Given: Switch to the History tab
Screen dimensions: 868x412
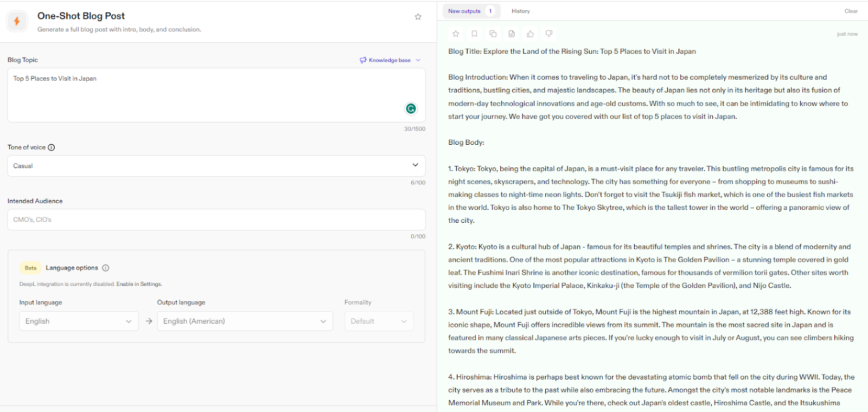Looking at the screenshot, I should tap(521, 11).
